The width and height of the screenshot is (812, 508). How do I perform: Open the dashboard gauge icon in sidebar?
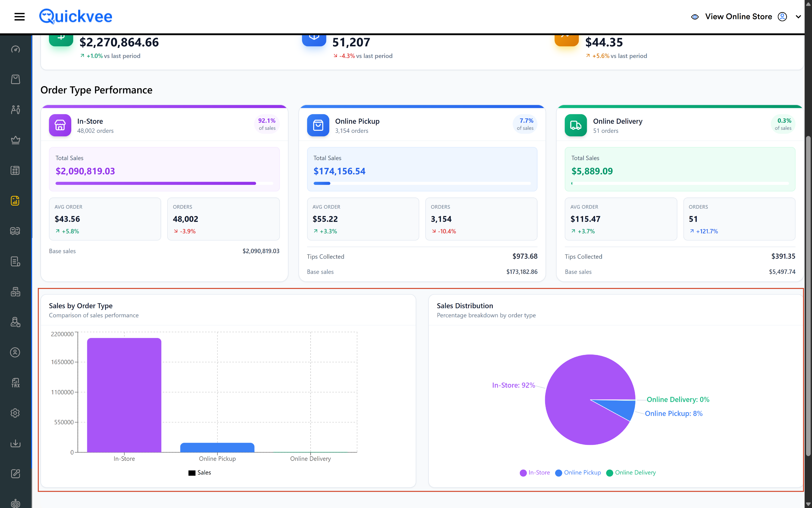tap(16, 49)
